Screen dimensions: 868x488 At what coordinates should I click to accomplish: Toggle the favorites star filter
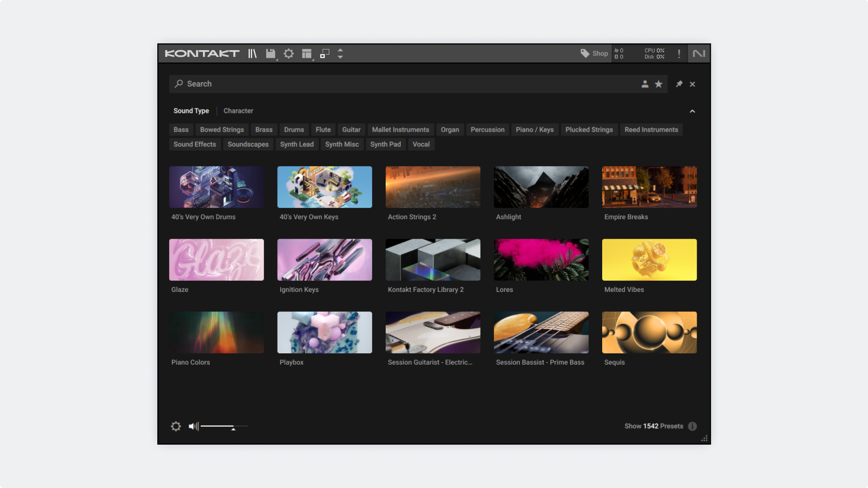click(659, 84)
